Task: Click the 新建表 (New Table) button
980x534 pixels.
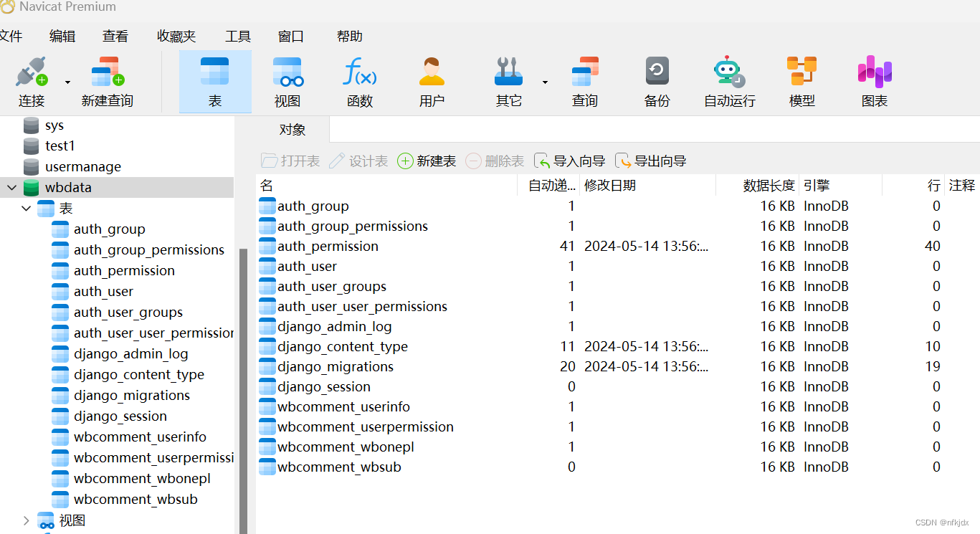Action: [427, 161]
